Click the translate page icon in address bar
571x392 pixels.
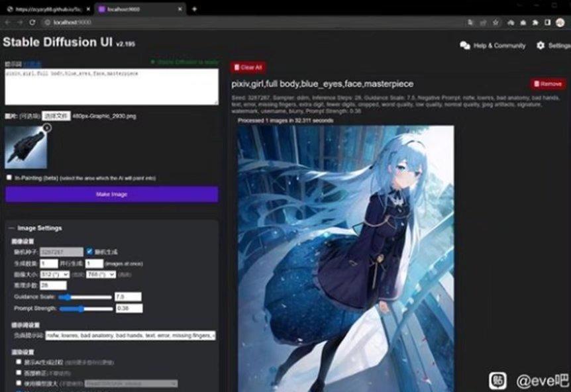[x=470, y=23]
